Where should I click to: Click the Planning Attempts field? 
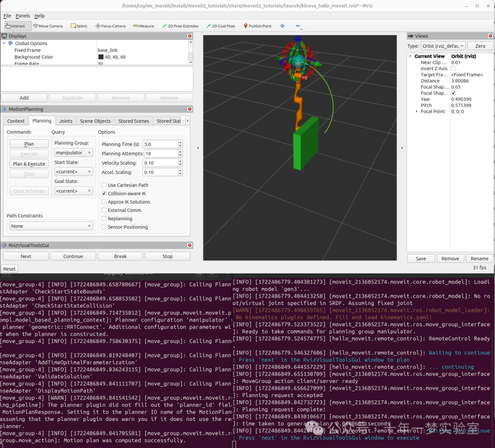coord(161,153)
